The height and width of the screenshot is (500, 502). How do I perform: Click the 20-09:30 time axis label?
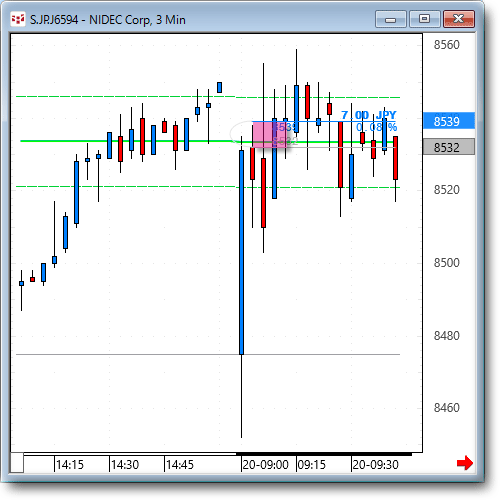point(375,465)
